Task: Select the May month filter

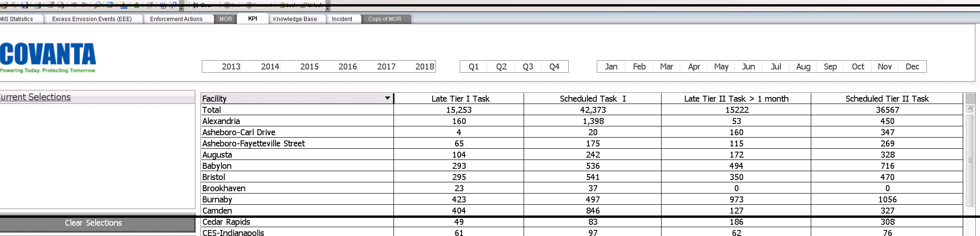Action: point(721,67)
